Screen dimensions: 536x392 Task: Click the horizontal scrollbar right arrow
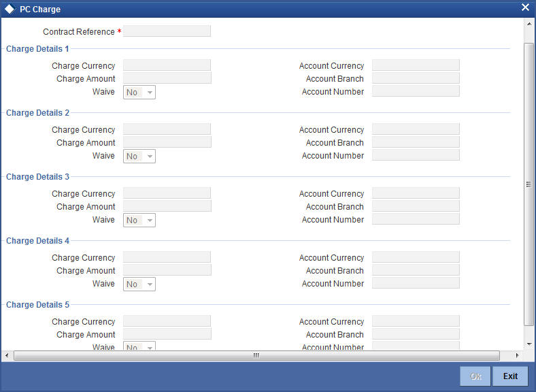517,355
